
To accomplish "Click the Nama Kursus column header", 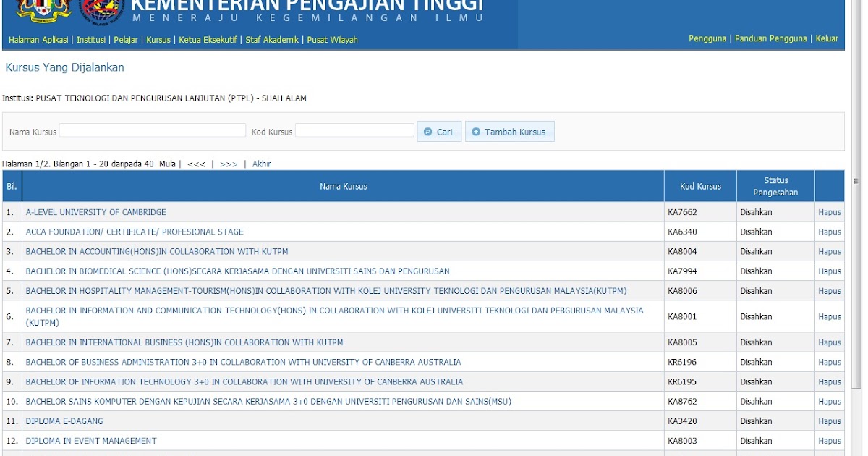I will [x=344, y=187].
